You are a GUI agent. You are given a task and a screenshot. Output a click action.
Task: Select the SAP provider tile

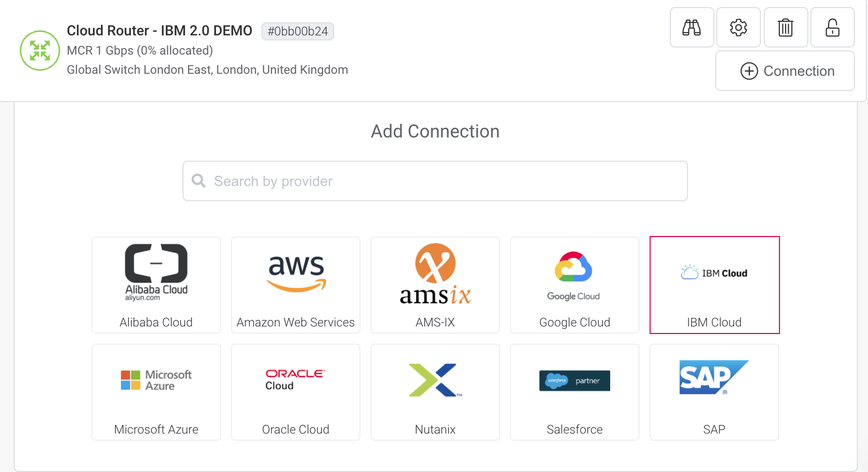(x=714, y=392)
